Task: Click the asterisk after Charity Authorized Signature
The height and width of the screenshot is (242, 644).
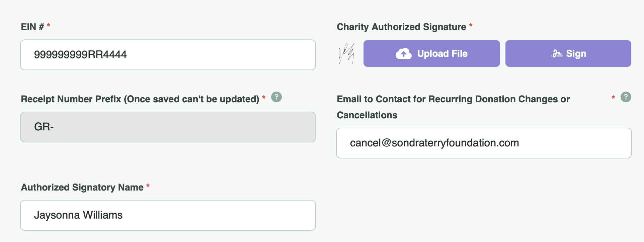Action: [x=471, y=25]
